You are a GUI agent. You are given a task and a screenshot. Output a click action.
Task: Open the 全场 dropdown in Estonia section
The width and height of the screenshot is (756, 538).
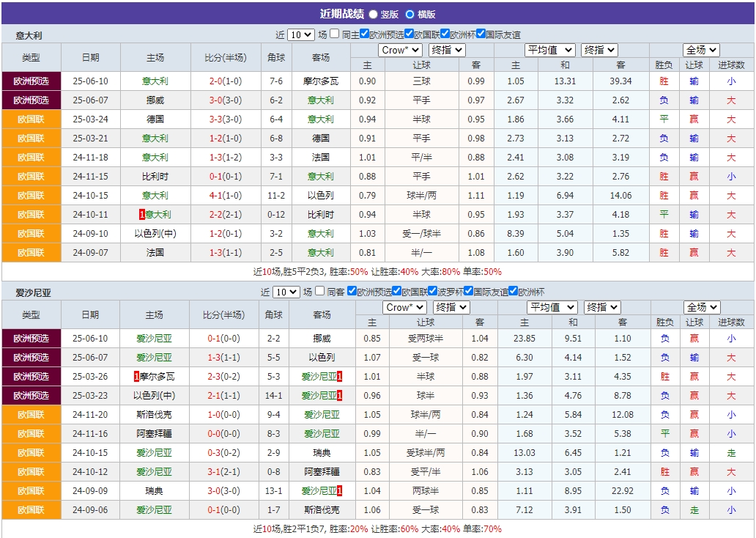coord(703,306)
